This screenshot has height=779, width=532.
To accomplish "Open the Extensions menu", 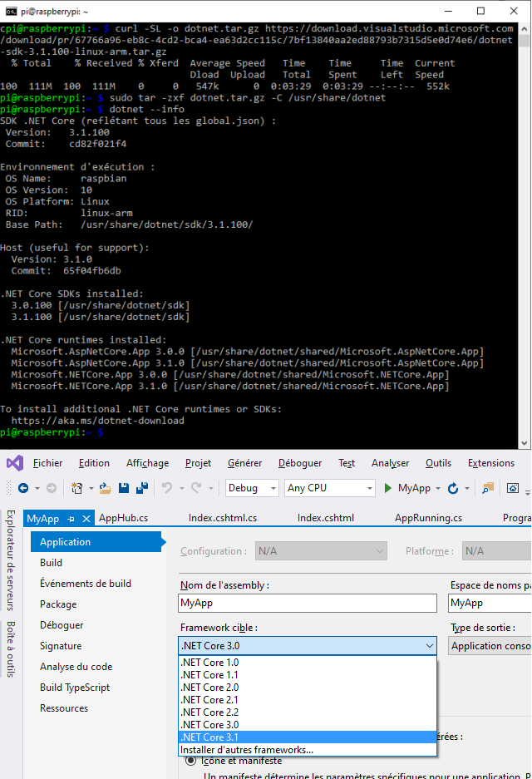I will click(491, 463).
